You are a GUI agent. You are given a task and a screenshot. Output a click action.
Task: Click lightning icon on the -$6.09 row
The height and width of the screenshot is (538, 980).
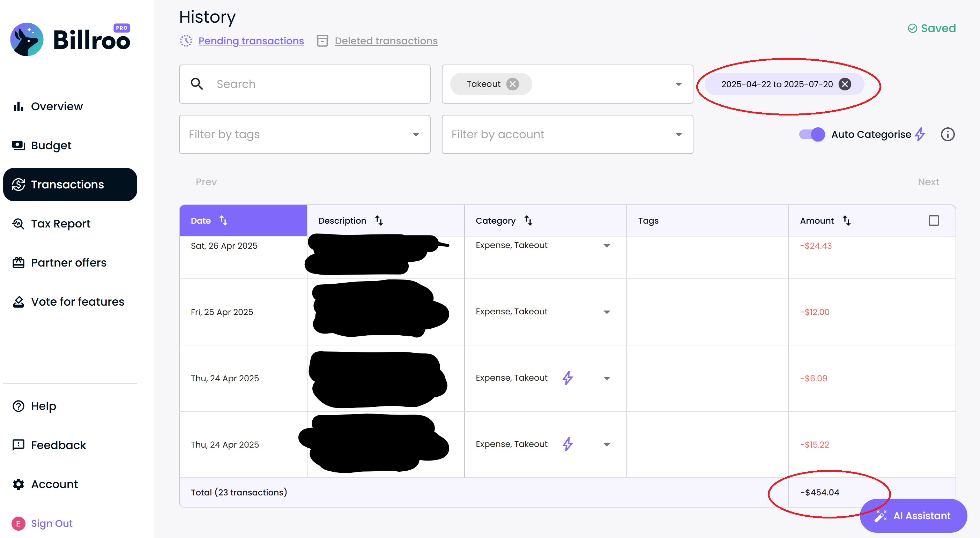click(567, 378)
